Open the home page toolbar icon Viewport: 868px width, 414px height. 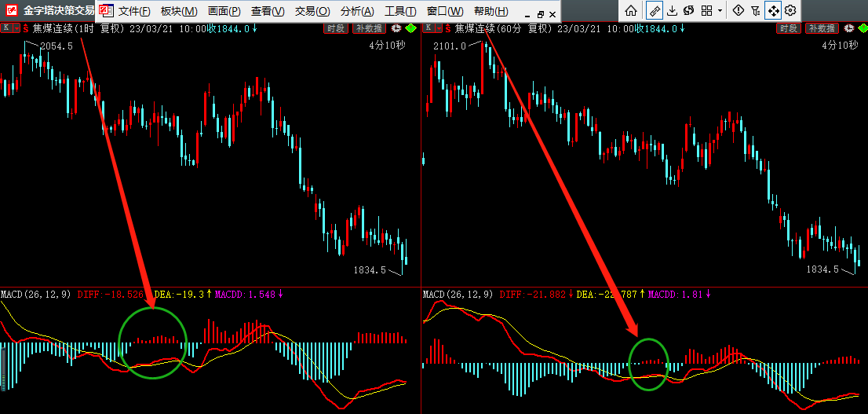(x=630, y=10)
